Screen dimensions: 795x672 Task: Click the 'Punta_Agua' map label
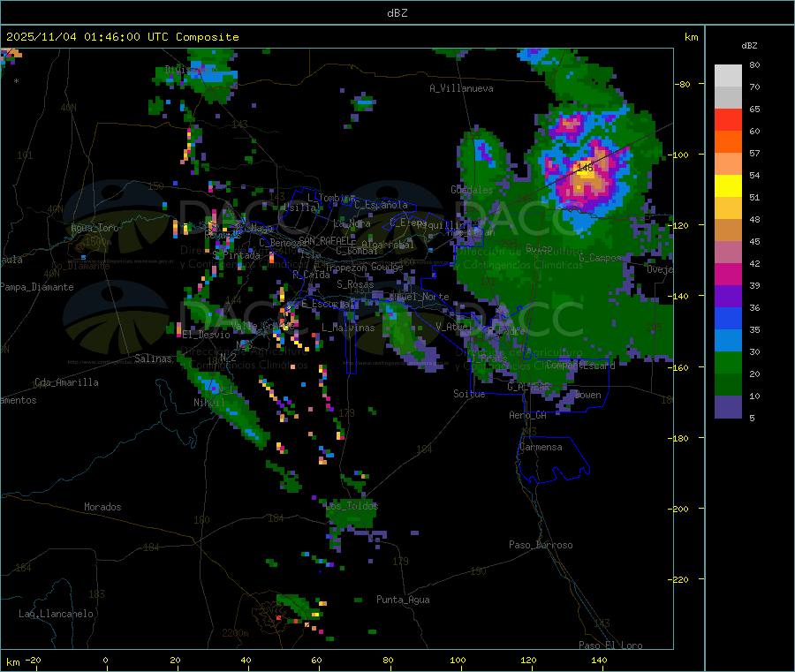(403, 600)
